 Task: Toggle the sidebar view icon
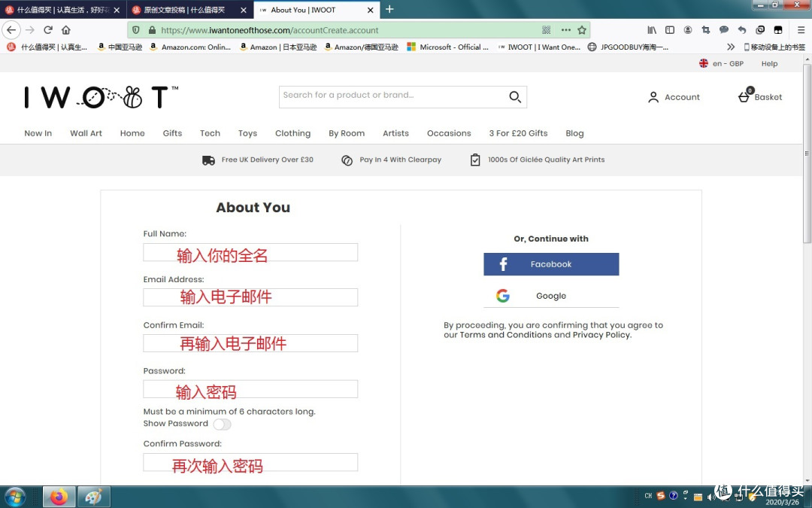point(670,30)
